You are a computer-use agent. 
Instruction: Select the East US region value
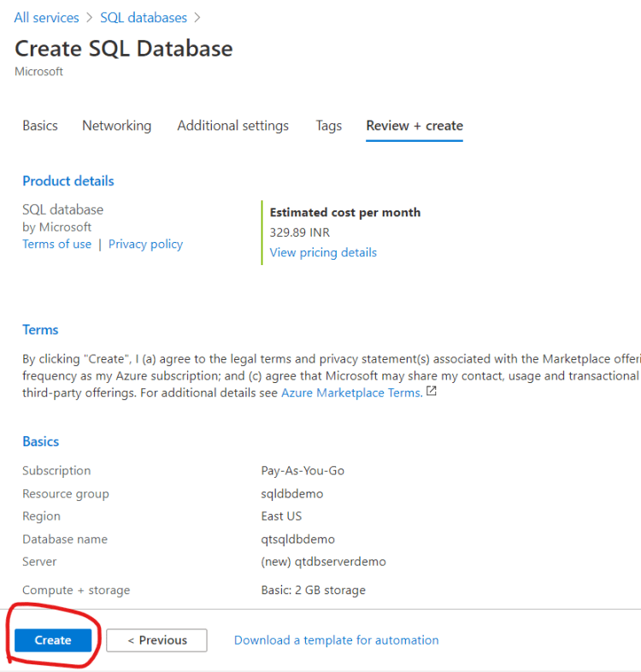pyautogui.click(x=281, y=516)
